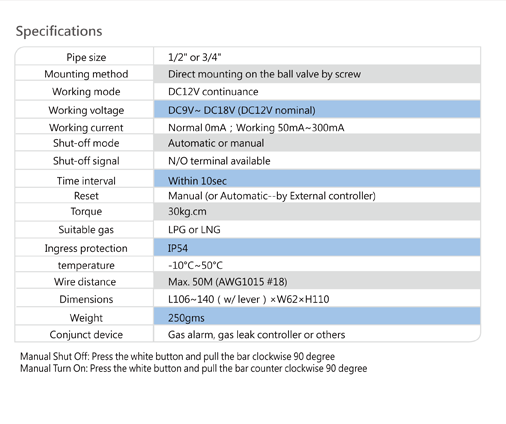The height and width of the screenshot is (424, 506).
Task: Click the Specifications heading
Action: (59, 31)
